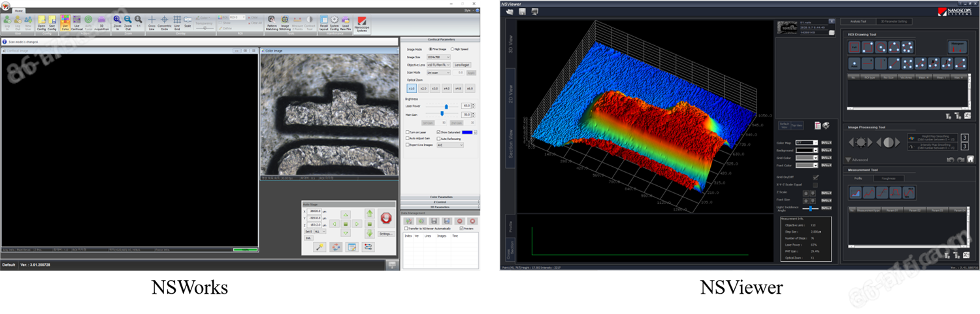Open Color Map dropdown in NSViewer
980x314 pixels.
[807, 143]
